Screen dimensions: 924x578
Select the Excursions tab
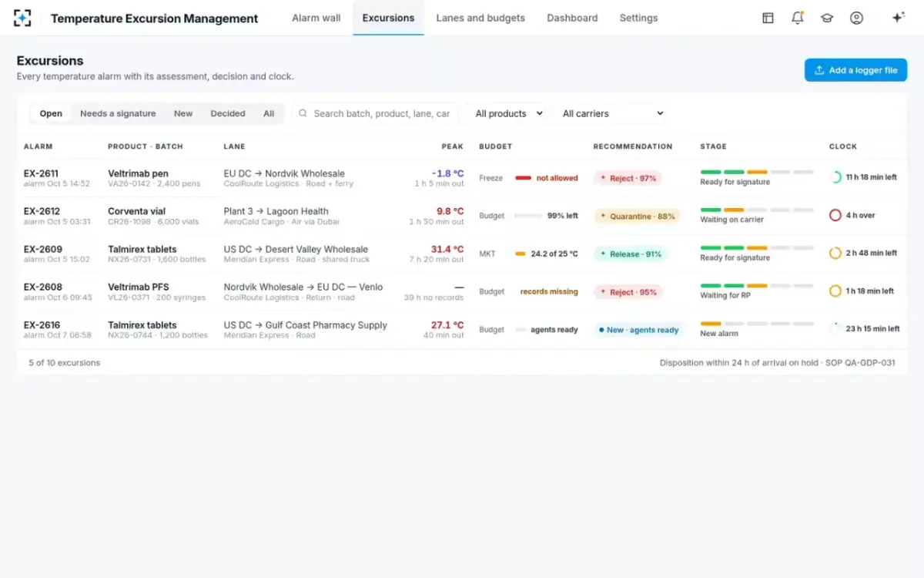click(x=388, y=18)
